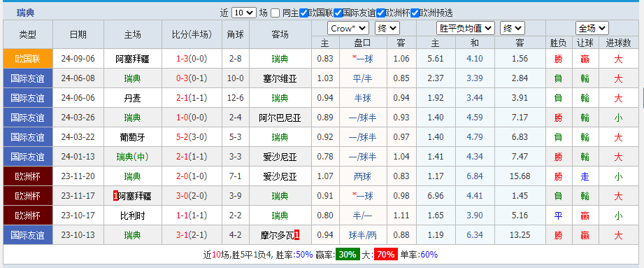
Task: Click the 平 result in 23-10-17 row
Action: [558, 216]
